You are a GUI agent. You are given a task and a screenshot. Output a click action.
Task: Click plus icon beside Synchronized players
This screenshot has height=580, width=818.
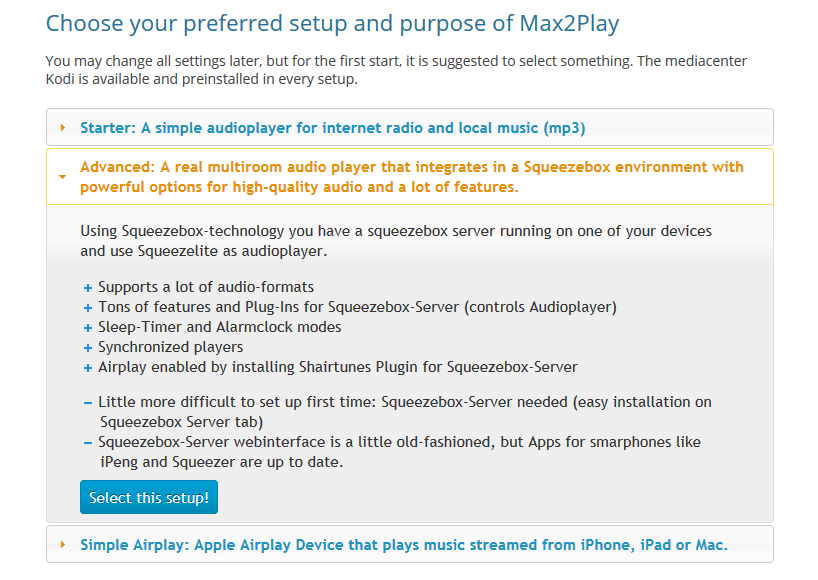tap(88, 348)
